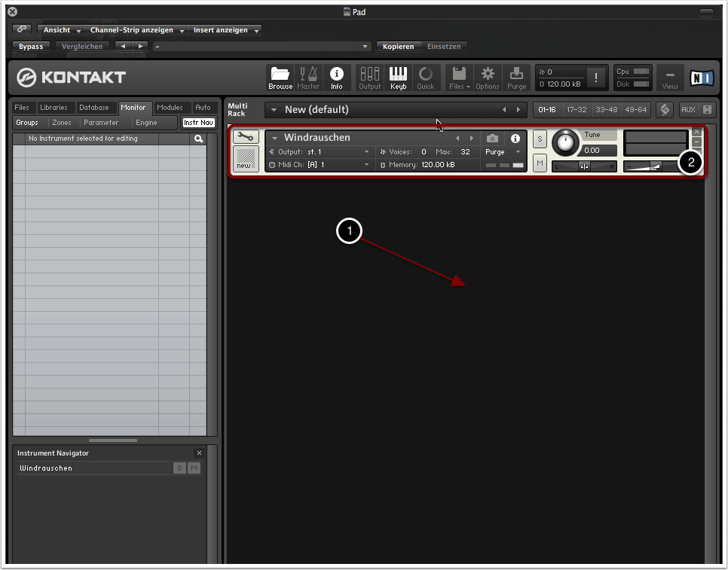The width and height of the screenshot is (728, 570).
Task: Solo the Windrauschen instrument
Action: pos(540,139)
